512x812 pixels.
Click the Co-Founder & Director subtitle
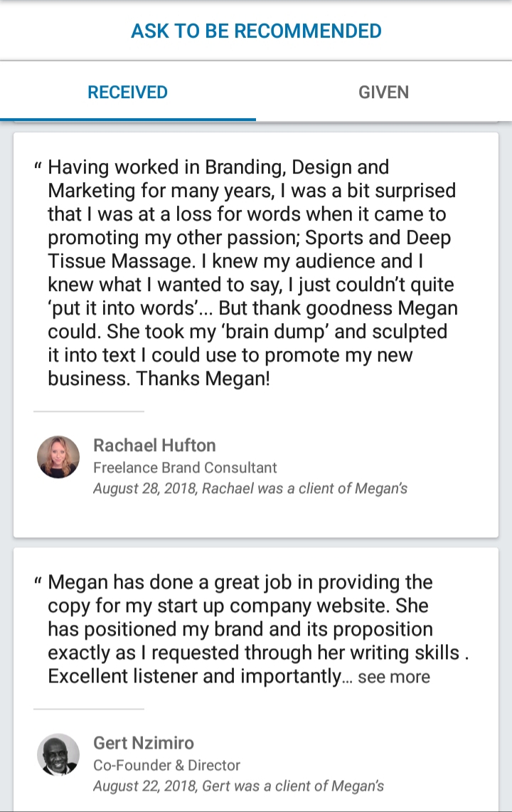tap(166, 765)
